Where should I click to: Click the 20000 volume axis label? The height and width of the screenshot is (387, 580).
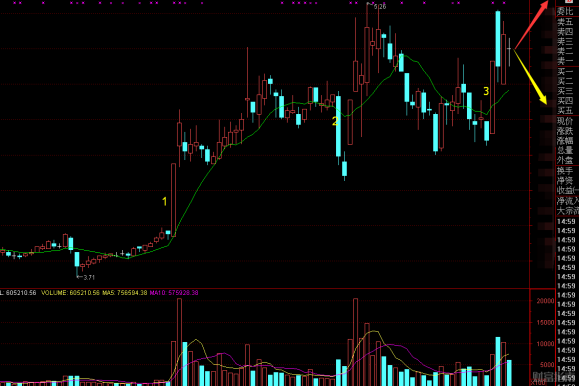(x=546, y=301)
